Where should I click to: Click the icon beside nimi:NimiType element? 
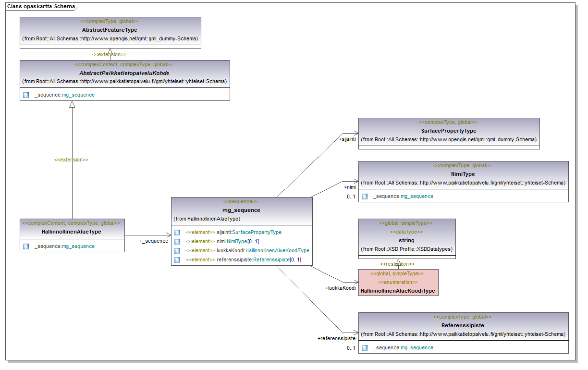pyautogui.click(x=177, y=241)
